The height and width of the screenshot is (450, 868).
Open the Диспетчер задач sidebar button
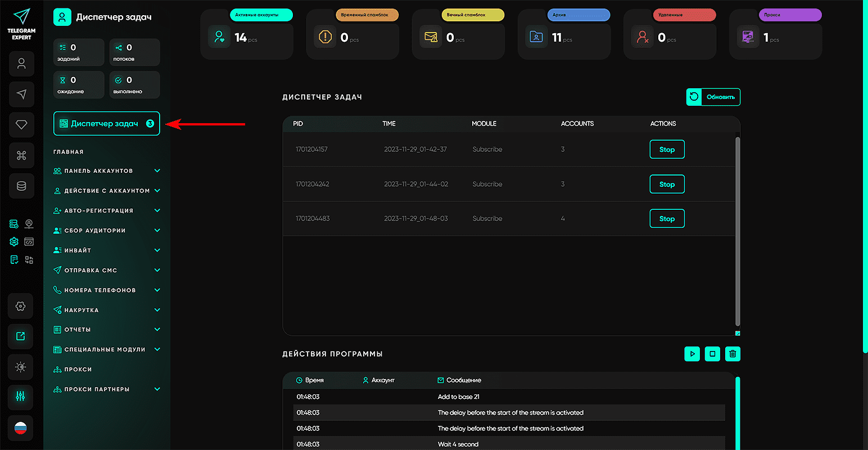[x=106, y=124]
